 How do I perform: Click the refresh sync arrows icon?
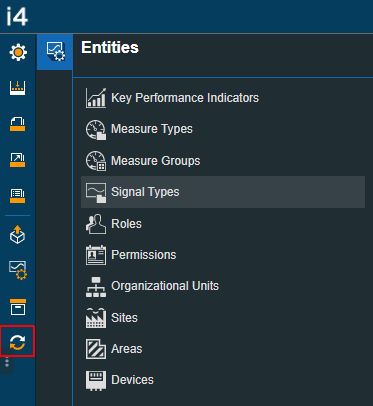click(18, 342)
